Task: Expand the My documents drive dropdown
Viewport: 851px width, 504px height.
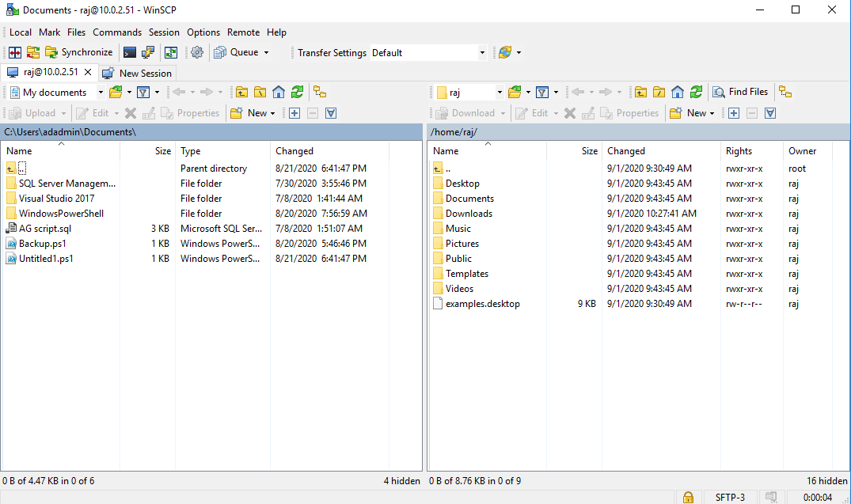Action: 101,93
